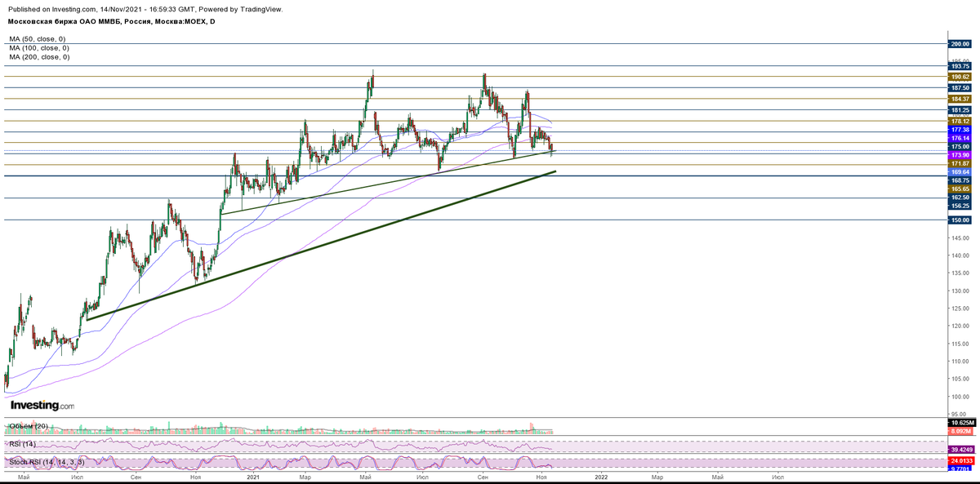Click the light-blue 169.64 value tag
This screenshot has height=484, width=980.
coord(959,172)
